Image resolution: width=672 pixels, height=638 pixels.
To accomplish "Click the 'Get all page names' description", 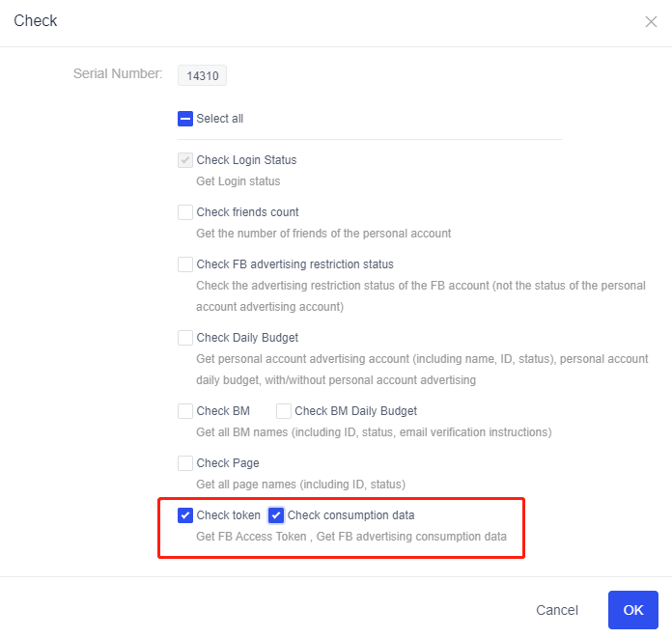I will (x=300, y=484).
